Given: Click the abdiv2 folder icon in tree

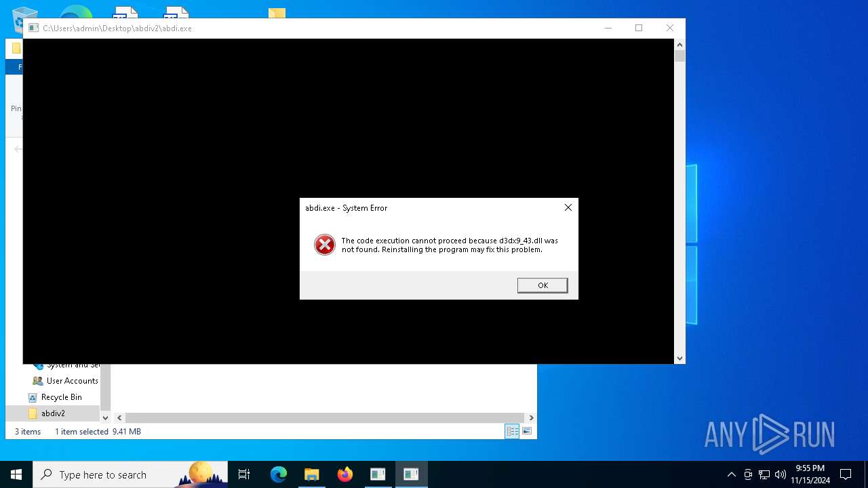Looking at the screenshot, I should [33, 413].
